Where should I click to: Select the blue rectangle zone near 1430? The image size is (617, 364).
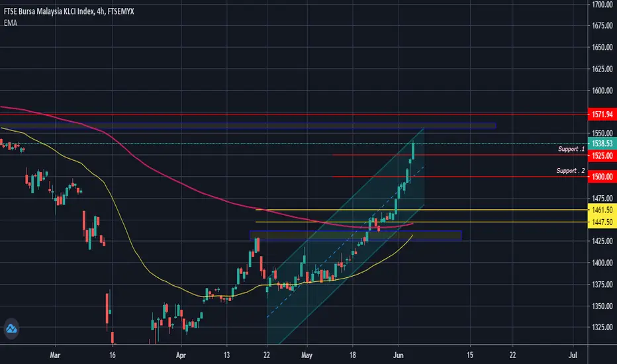356,236
